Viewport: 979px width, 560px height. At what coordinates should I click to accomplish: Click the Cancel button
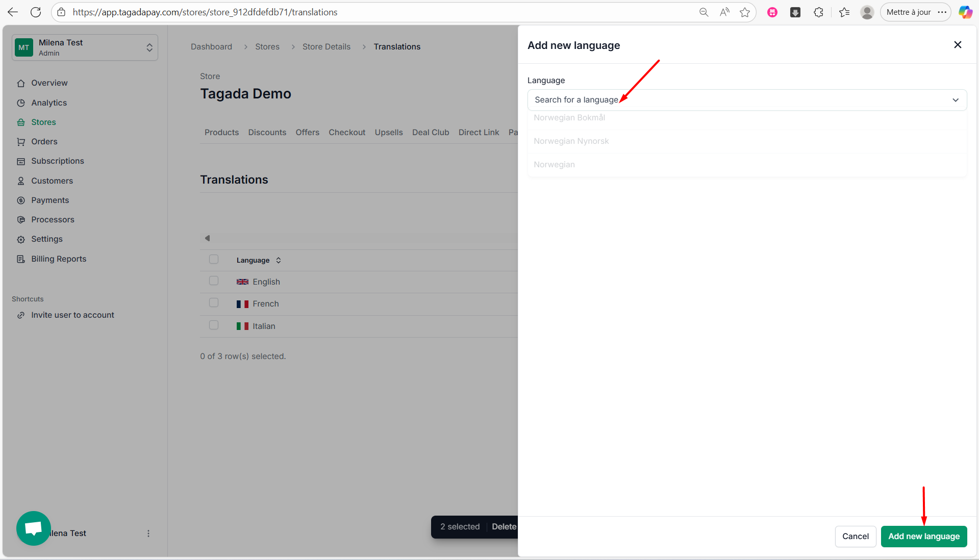(x=856, y=537)
